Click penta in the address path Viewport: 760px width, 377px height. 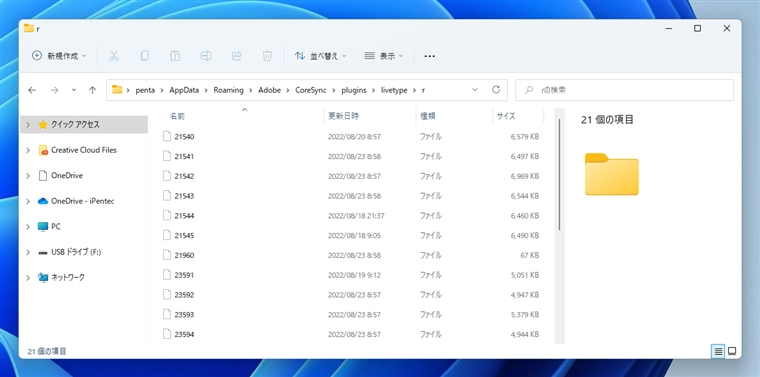(145, 90)
